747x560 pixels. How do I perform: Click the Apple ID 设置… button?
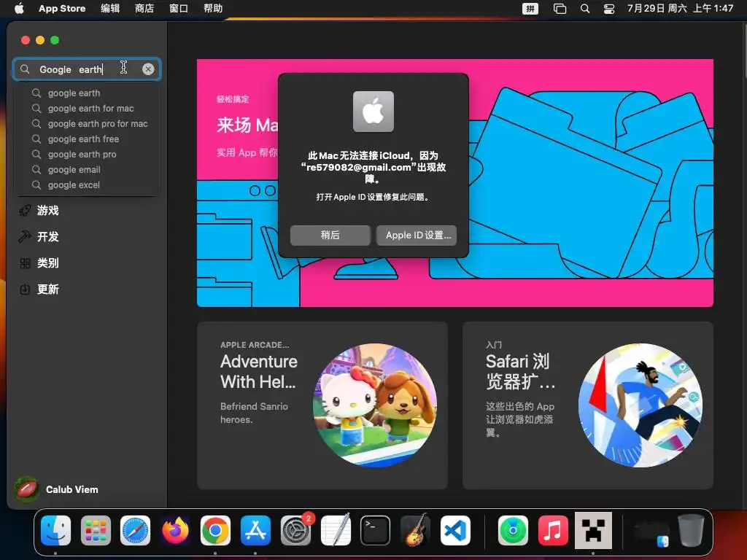coord(417,236)
